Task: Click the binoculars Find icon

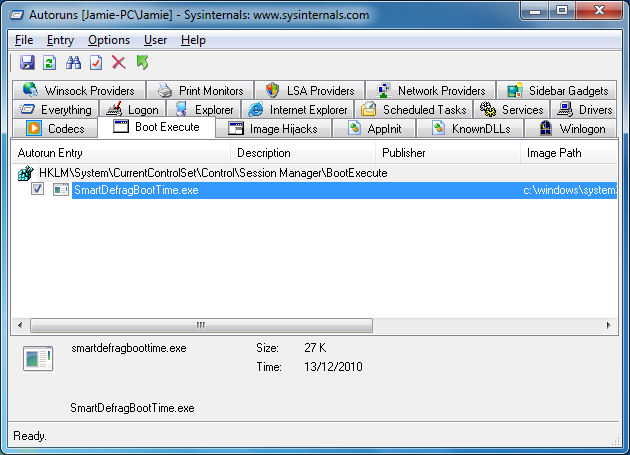Action: [x=73, y=63]
